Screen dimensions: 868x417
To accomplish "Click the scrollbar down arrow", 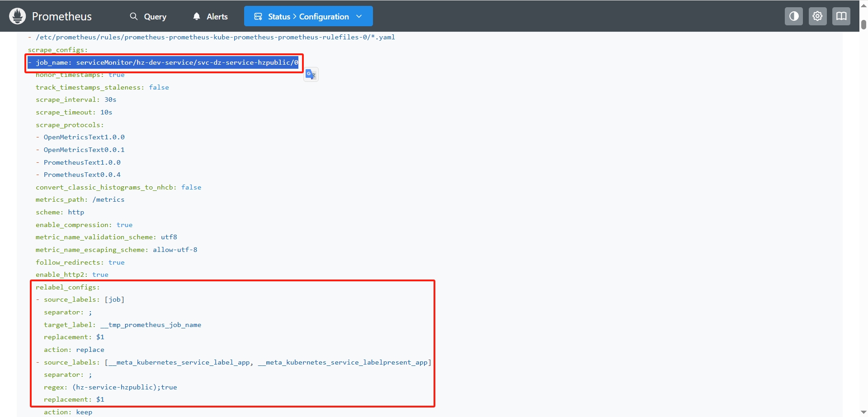I will pos(863,412).
